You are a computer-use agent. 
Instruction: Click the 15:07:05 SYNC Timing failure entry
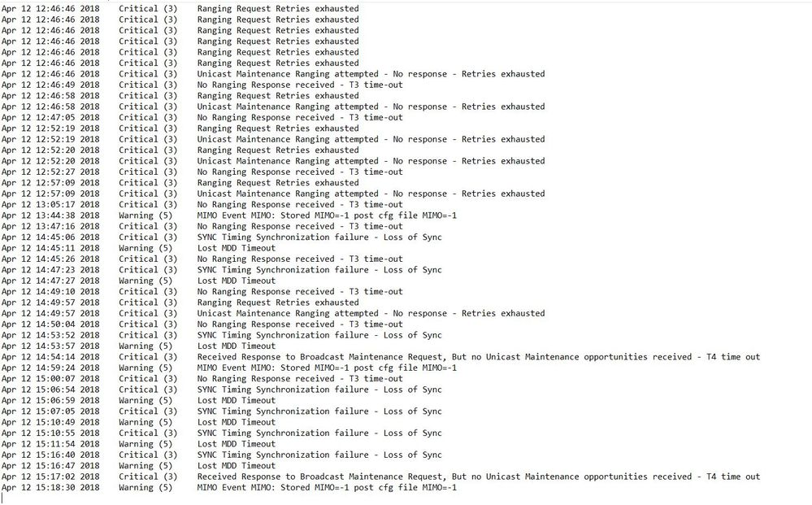(x=319, y=411)
